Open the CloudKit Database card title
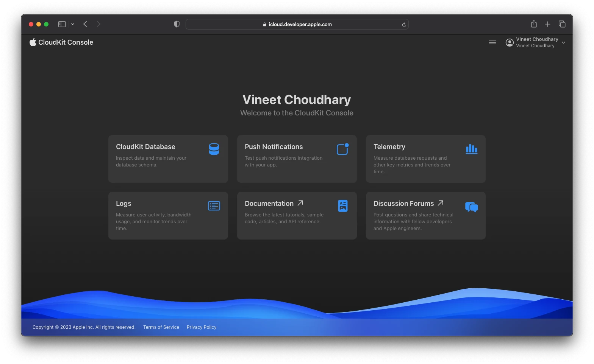Screen dimensions: 594x364 145,147
